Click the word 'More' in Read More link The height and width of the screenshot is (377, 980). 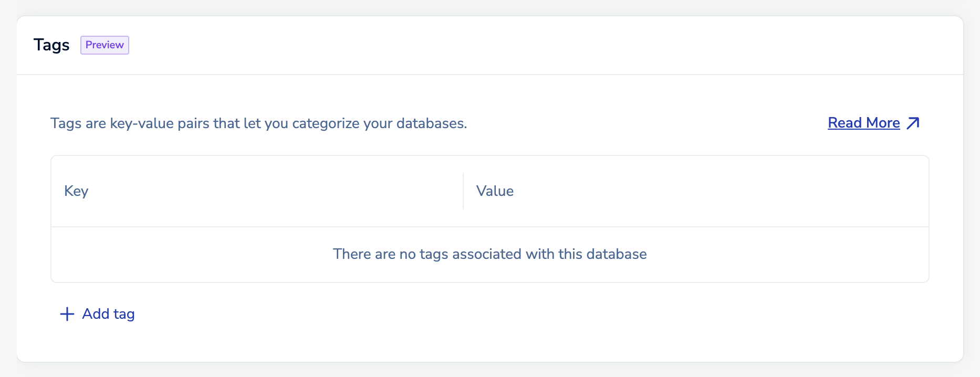point(883,123)
